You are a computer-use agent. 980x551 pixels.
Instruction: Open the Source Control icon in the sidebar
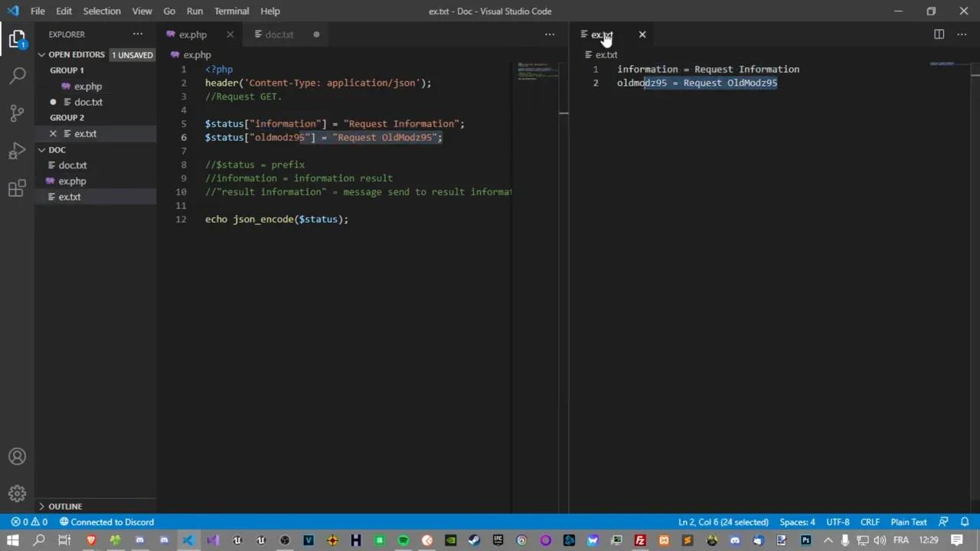click(17, 112)
